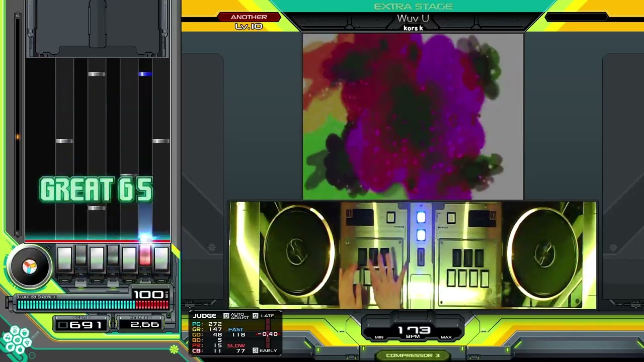Click the MAX label by BPM
The height and width of the screenshot is (362, 644).
pyautogui.click(x=445, y=337)
